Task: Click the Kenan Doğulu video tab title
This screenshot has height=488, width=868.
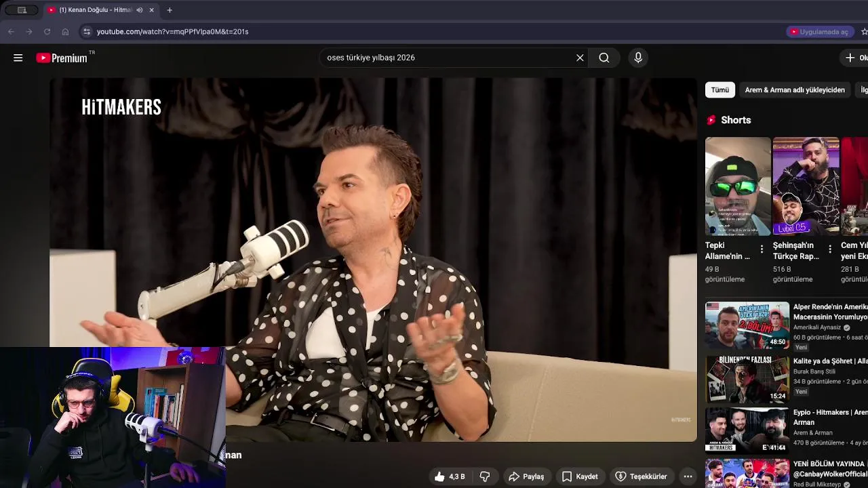Action: (x=96, y=10)
